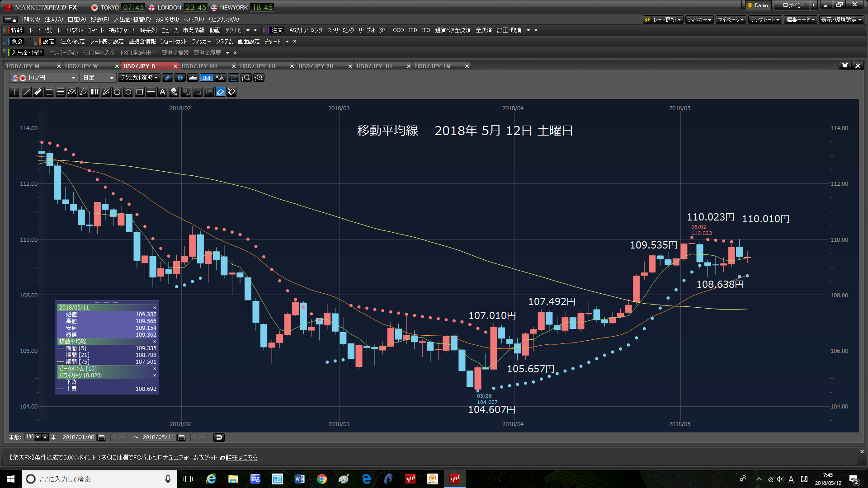Click the ASストリーミング order button
The height and width of the screenshot is (488, 868).
tap(306, 30)
